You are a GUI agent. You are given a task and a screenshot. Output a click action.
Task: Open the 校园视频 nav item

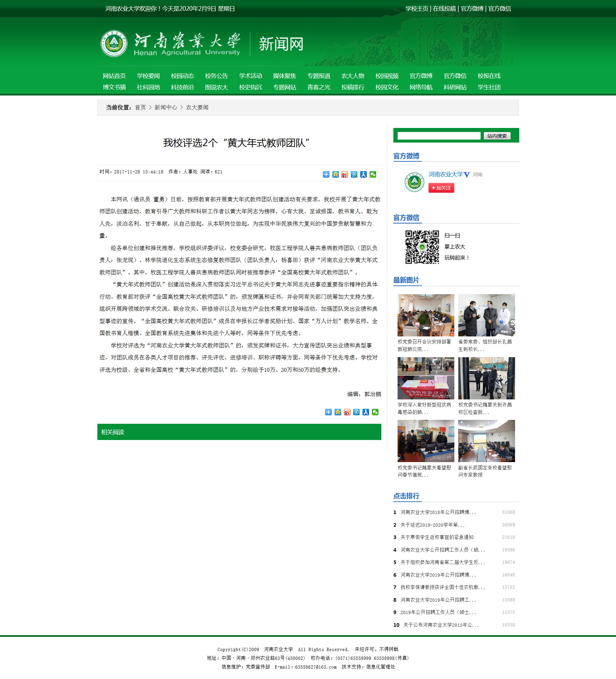387,76
